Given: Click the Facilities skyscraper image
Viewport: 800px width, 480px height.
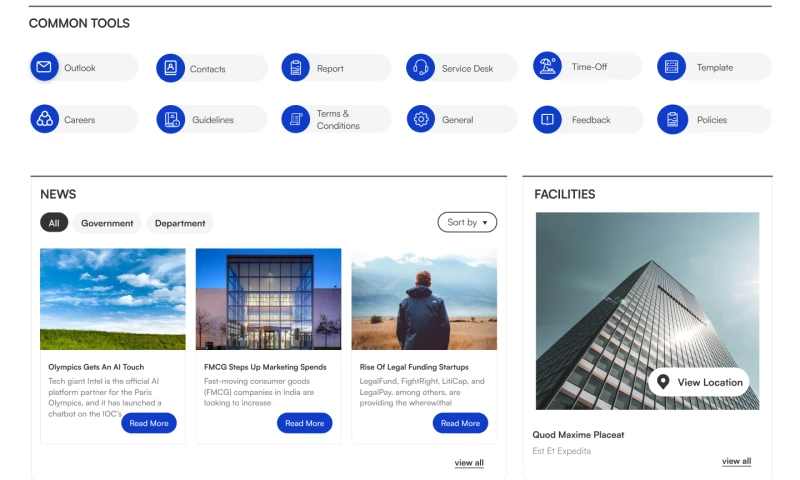Looking at the screenshot, I should coord(647,311).
